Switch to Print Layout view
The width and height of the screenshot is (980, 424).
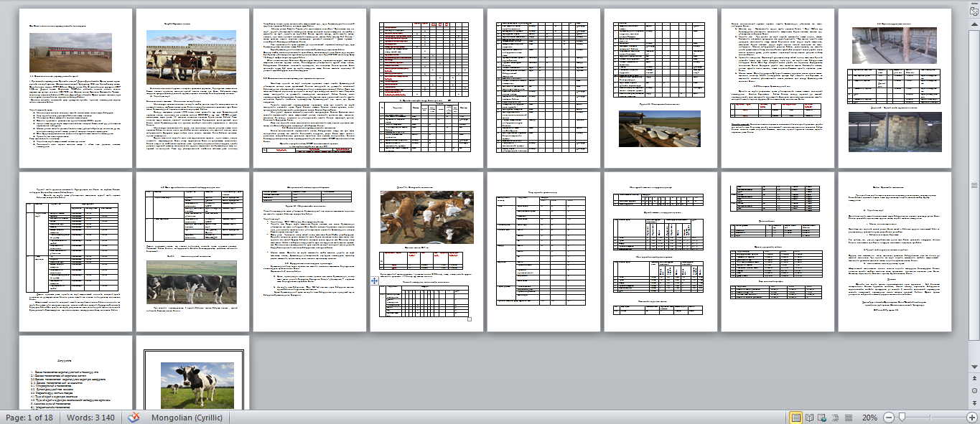pyautogui.click(x=795, y=418)
